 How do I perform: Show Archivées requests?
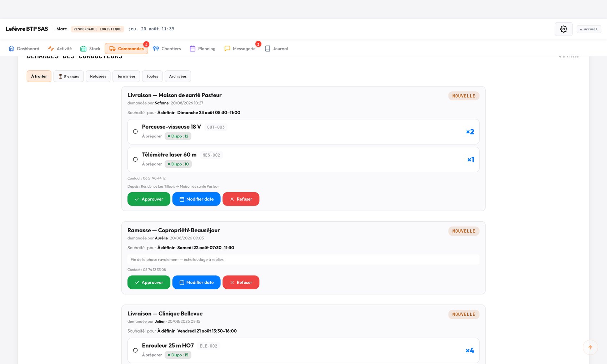178,76
